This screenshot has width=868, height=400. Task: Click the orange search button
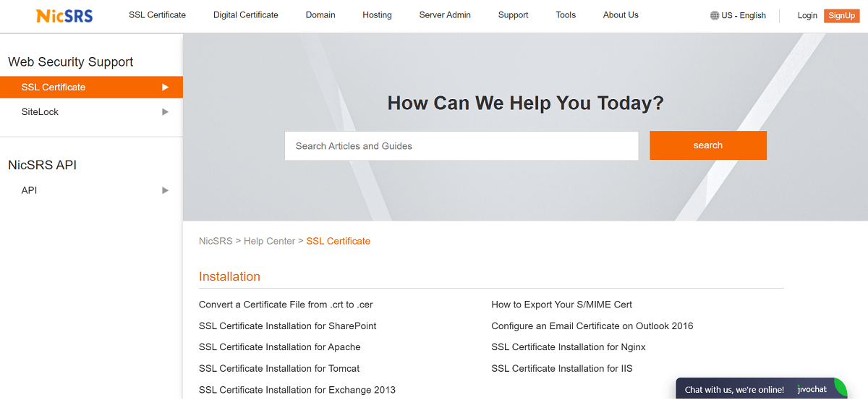pos(708,145)
